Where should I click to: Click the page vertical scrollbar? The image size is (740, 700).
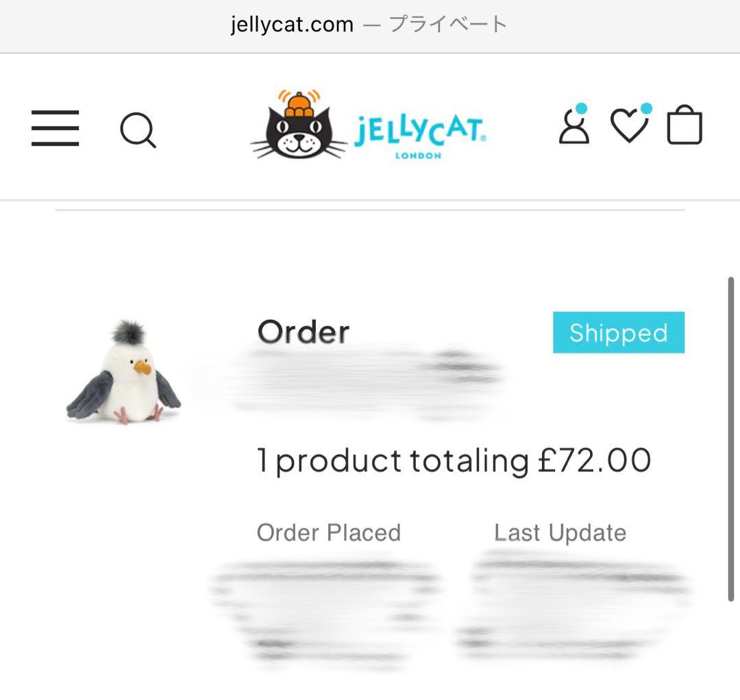[x=730, y=439]
